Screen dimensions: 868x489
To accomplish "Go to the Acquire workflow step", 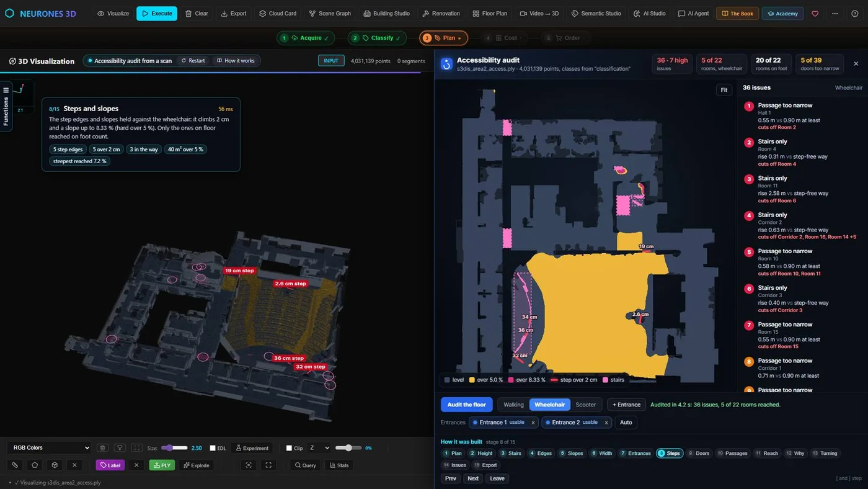I will coord(306,38).
